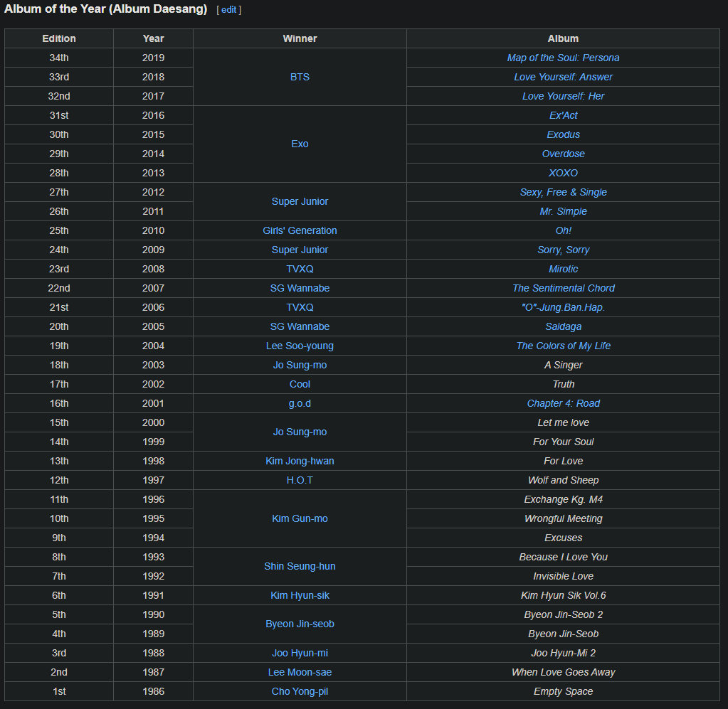This screenshot has height=709, width=728.
Task: Click the Wolf and Sheep album text
Action: click(x=563, y=480)
